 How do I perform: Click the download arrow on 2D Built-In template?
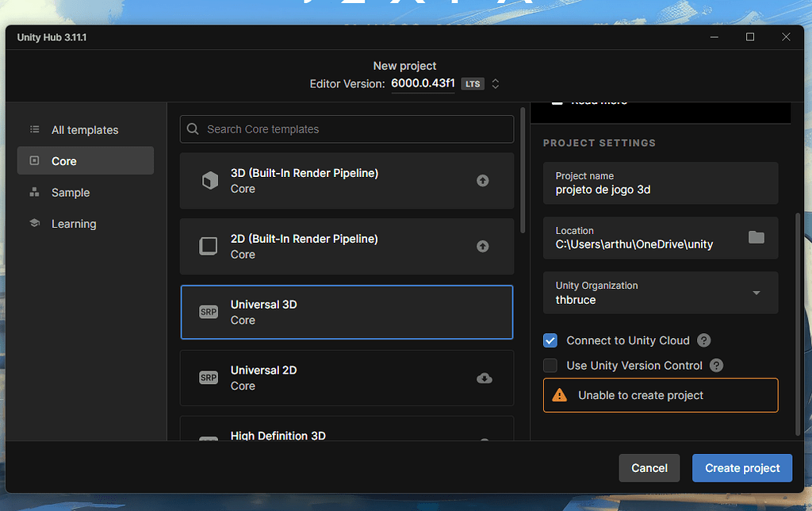pyautogui.click(x=483, y=246)
